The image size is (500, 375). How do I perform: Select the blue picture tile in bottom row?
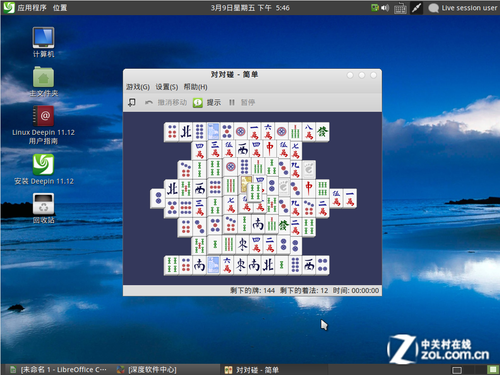click(213, 265)
